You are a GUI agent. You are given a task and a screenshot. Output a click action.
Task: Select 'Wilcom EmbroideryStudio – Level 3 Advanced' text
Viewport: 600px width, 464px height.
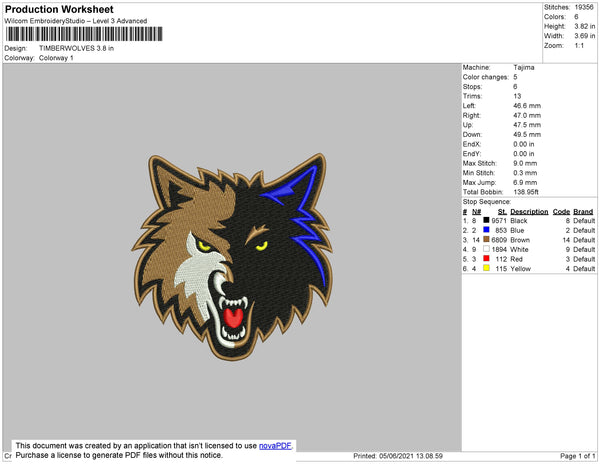(x=76, y=21)
